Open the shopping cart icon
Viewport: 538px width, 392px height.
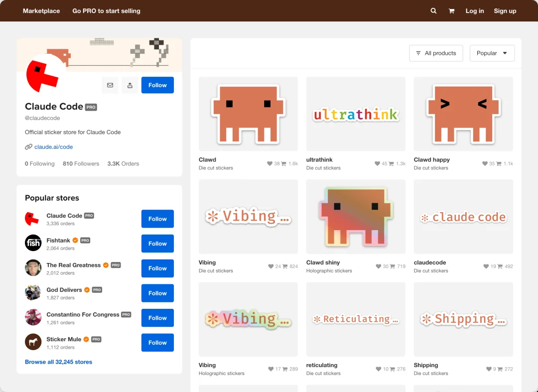(x=451, y=11)
